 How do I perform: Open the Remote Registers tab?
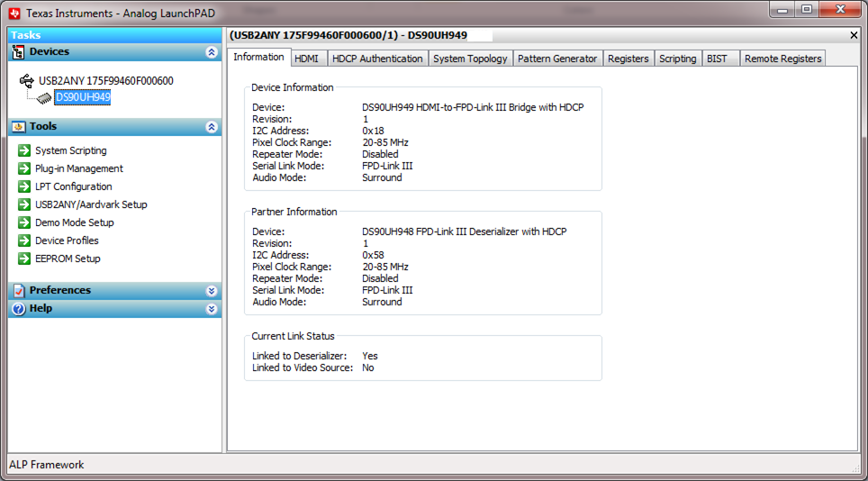pyautogui.click(x=782, y=59)
